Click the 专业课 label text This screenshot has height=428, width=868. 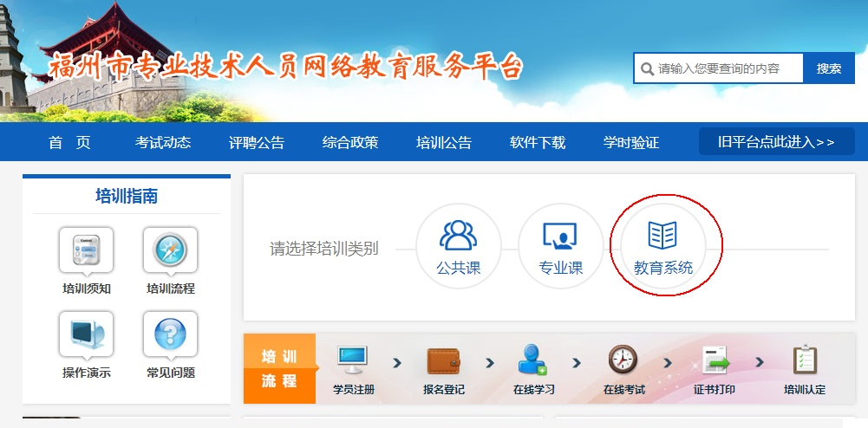(x=561, y=269)
